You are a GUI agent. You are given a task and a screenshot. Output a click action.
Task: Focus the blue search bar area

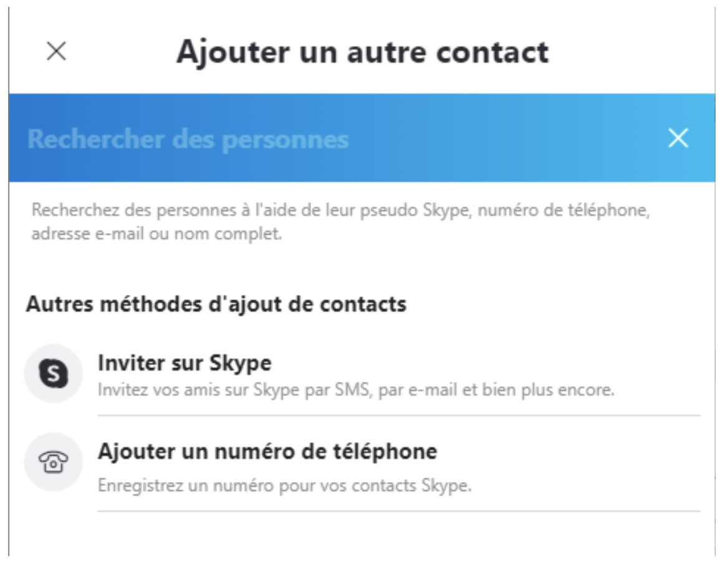[362, 138]
